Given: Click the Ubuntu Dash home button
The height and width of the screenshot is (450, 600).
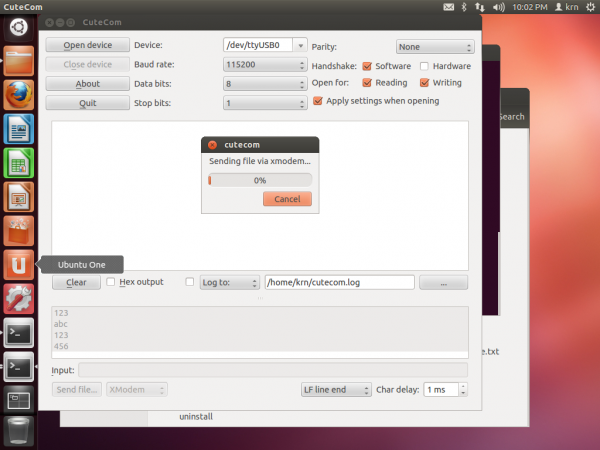Looking at the screenshot, I should (x=19, y=27).
